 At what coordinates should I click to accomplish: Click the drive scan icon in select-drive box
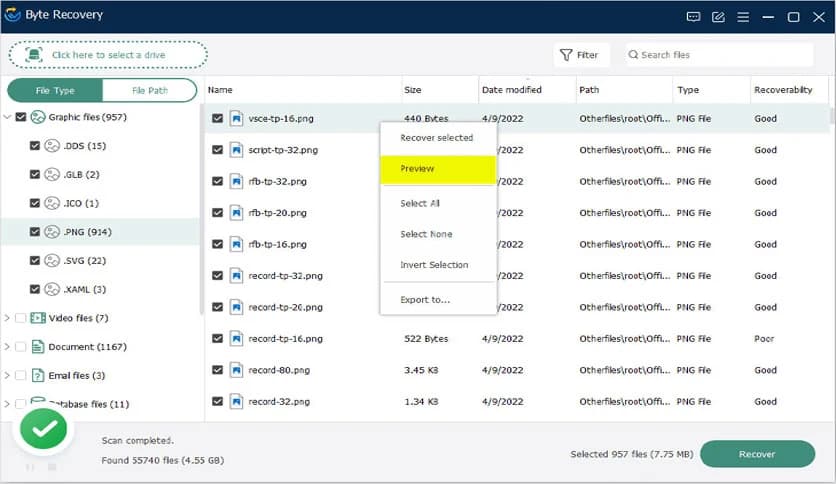(x=34, y=54)
